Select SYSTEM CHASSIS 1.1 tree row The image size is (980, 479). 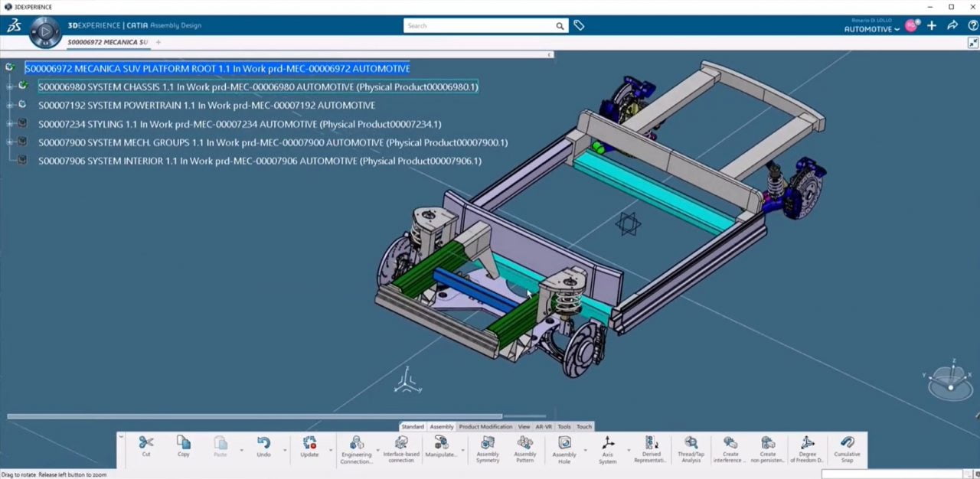click(258, 86)
